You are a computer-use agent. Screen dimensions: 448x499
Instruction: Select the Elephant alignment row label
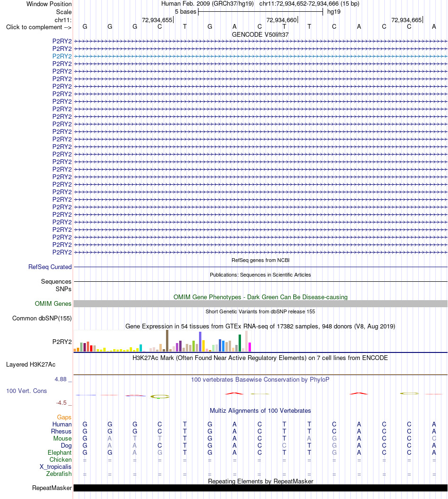point(60,453)
